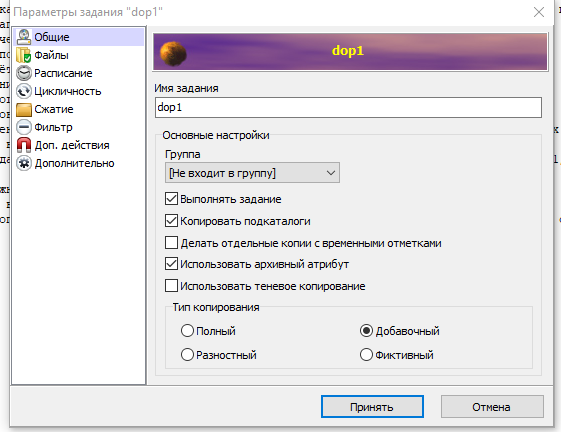This screenshot has height=432, width=561.
Task: Open the Дополнительно gear icon
Action: pyautogui.click(x=24, y=163)
